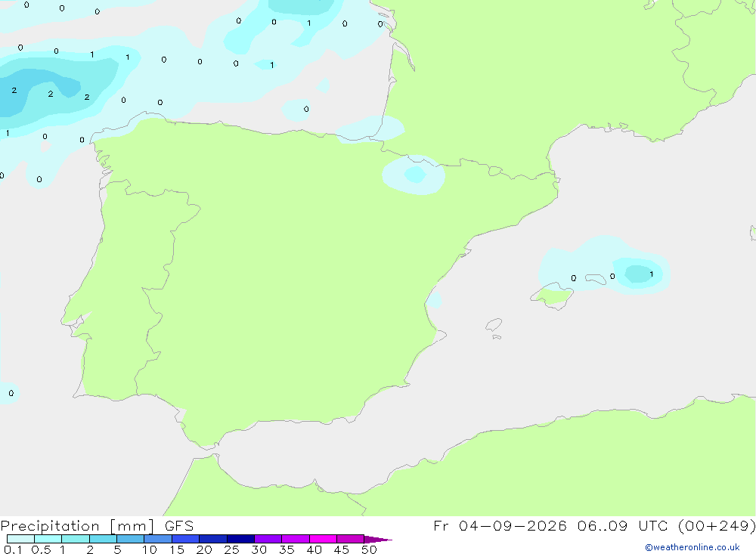Image resolution: width=756 pixels, height=554 pixels.
Task: Click the "0.5" legend scale label
Action: click(x=41, y=549)
